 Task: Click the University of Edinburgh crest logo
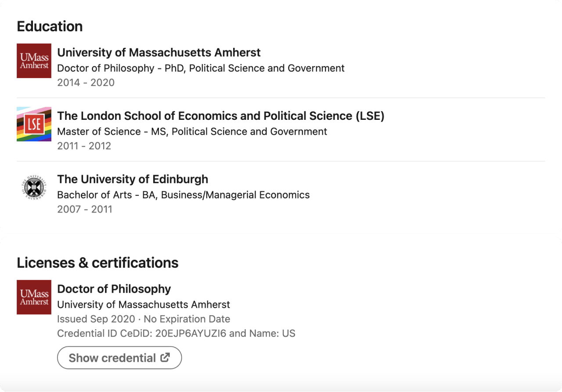[34, 187]
